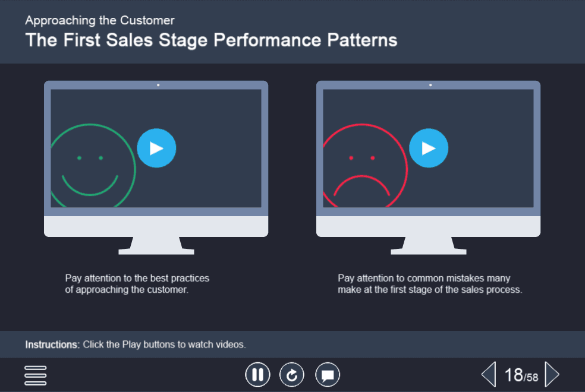Click the best practices caption text
This screenshot has width=585, height=392.
[x=137, y=284]
